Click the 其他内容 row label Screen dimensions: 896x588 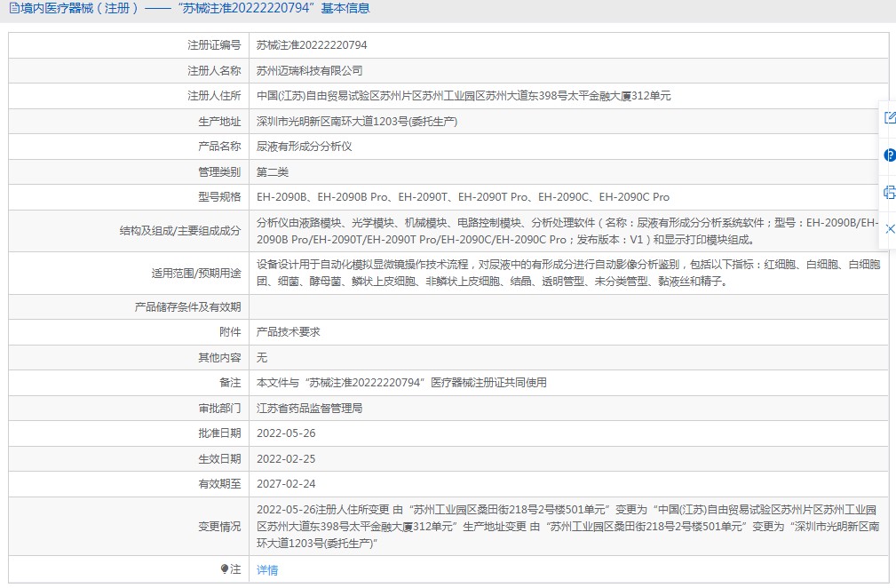tap(219, 358)
